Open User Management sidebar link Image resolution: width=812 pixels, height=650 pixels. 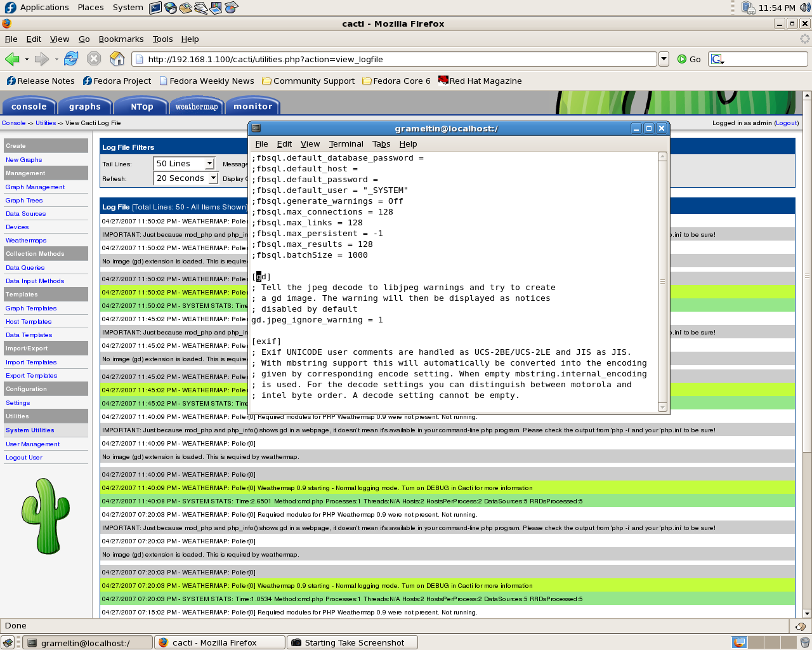click(33, 444)
